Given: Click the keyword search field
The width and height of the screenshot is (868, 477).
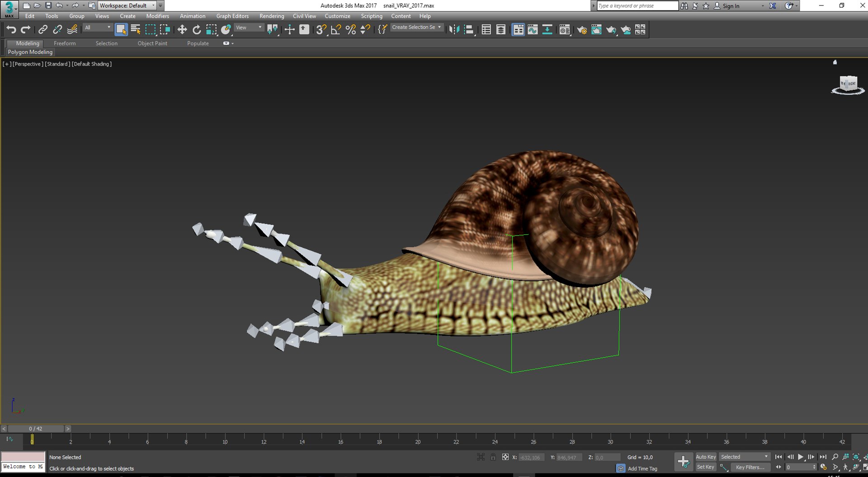Looking at the screenshot, I should tap(637, 5).
